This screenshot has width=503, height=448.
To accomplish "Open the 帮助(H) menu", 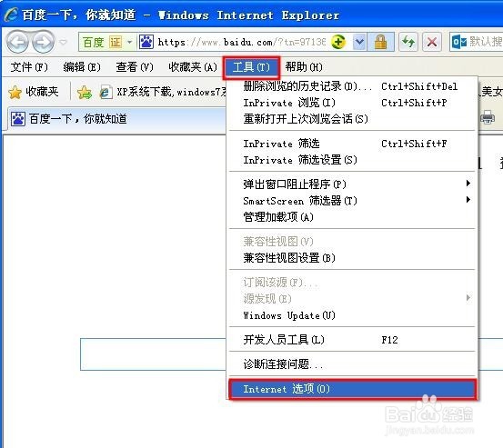I will pos(304,67).
